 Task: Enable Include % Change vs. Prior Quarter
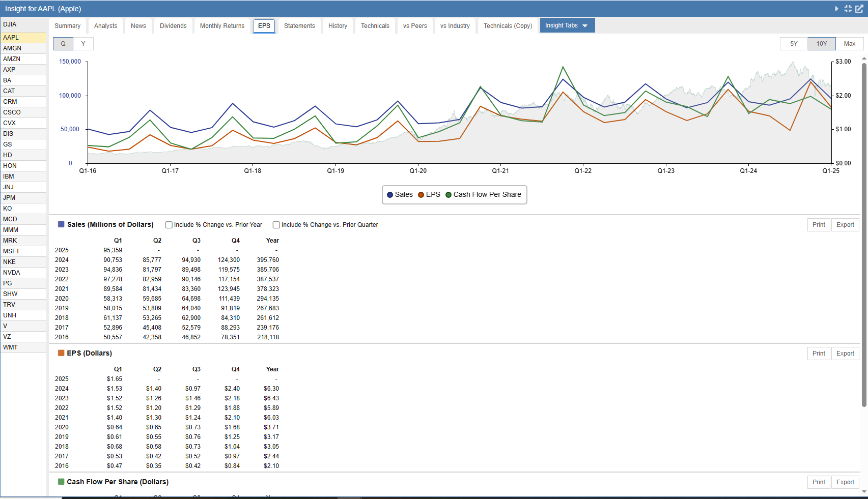276,225
